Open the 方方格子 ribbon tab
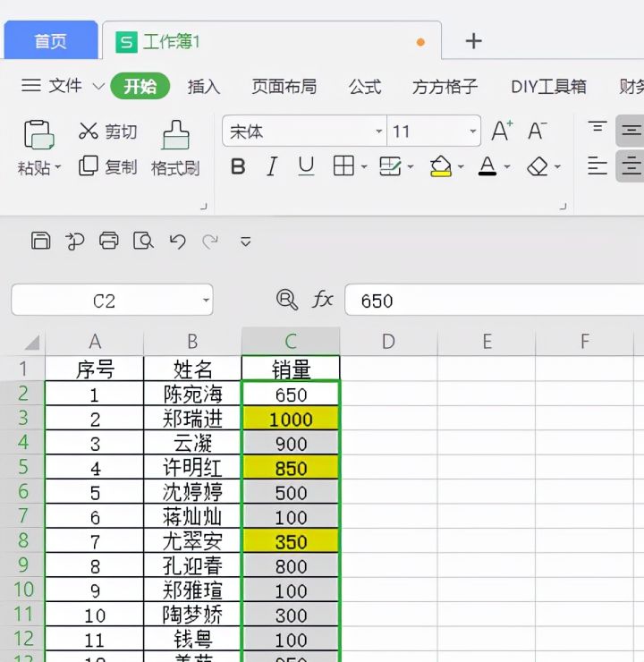644x662 pixels. click(445, 87)
